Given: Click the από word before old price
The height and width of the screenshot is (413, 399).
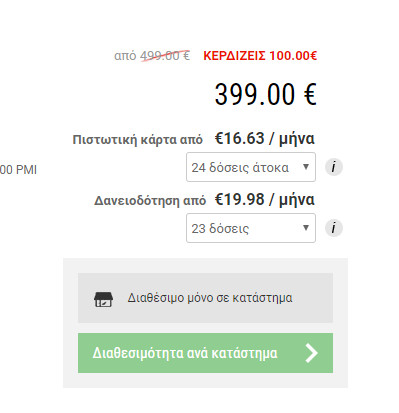Looking at the screenshot, I should coord(125,56).
